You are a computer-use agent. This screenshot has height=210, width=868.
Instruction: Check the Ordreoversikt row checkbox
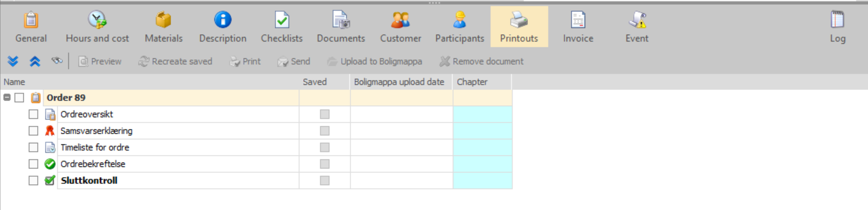(33, 114)
